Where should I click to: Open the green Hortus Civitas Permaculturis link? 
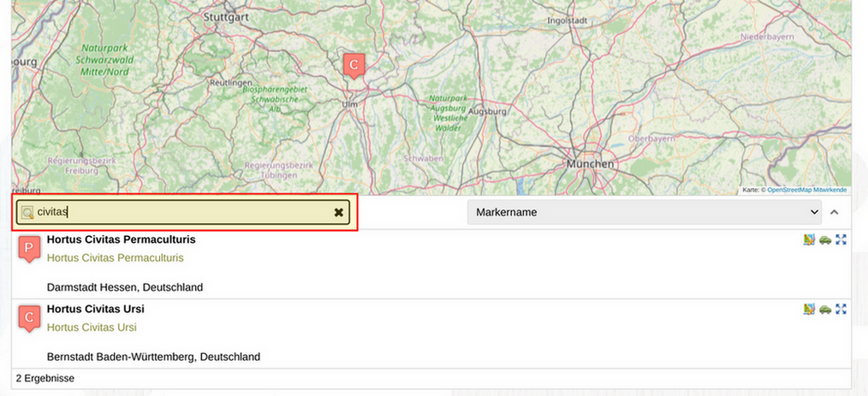click(115, 257)
